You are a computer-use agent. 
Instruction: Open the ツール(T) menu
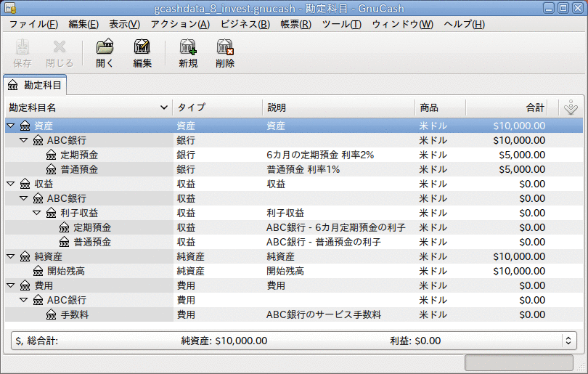click(341, 25)
